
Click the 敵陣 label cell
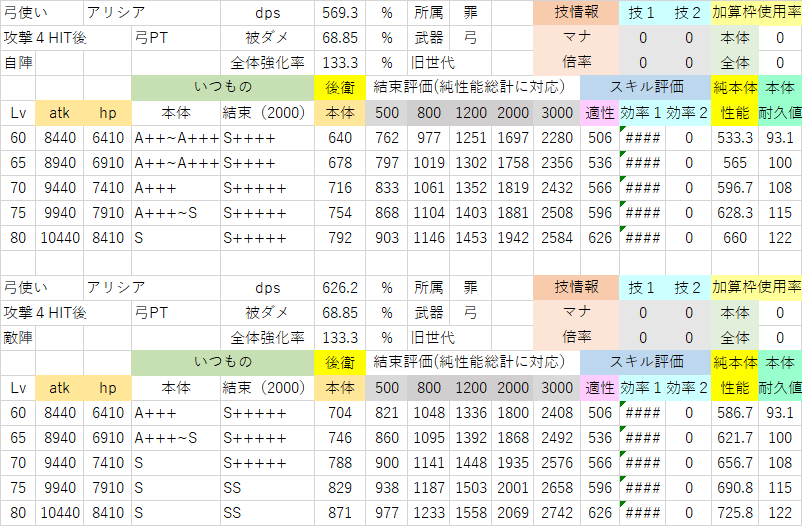point(18,338)
